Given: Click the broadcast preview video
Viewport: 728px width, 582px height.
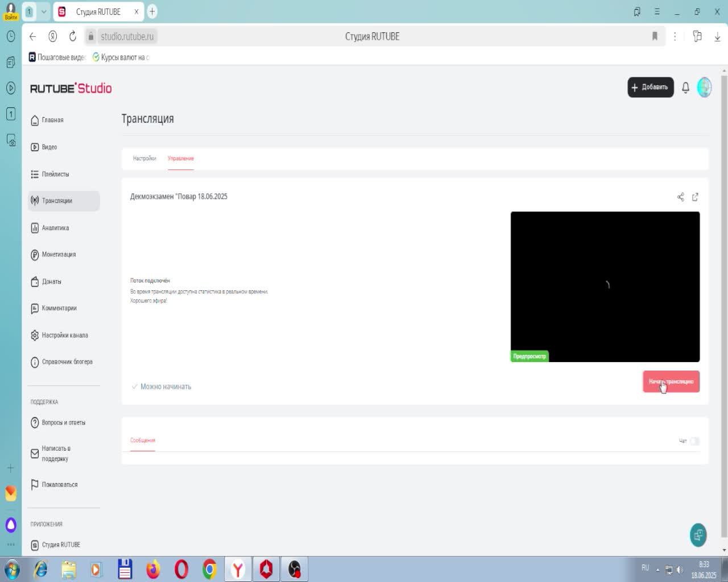Looking at the screenshot, I should 605,287.
